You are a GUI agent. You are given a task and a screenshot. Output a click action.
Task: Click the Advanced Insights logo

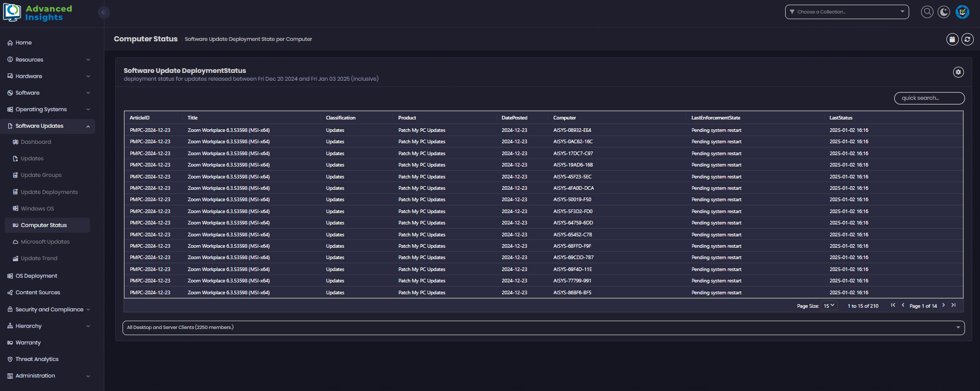[38, 13]
